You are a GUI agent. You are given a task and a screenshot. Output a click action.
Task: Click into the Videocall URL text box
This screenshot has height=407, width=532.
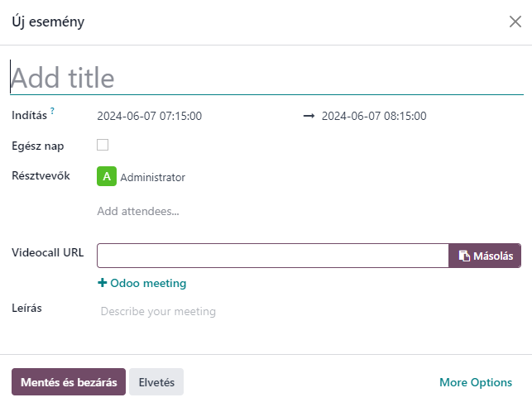pyautogui.click(x=273, y=256)
